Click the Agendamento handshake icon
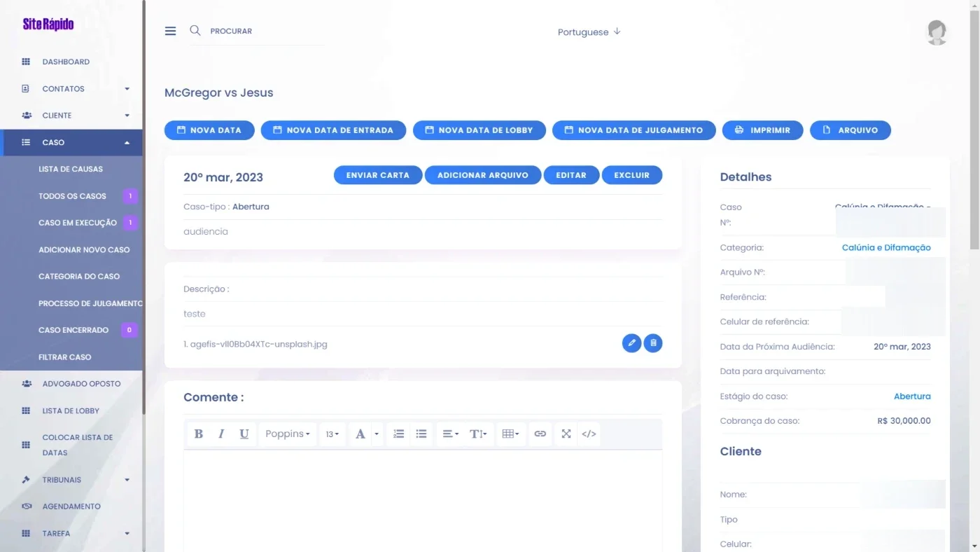Image resolution: width=980 pixels, height=552 pixels. (27, 506)
